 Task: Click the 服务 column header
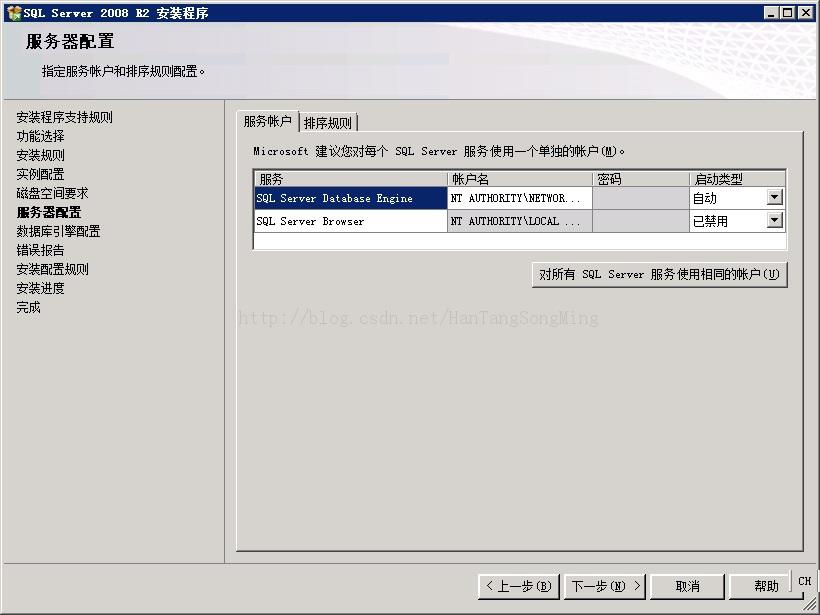(350, 179)
